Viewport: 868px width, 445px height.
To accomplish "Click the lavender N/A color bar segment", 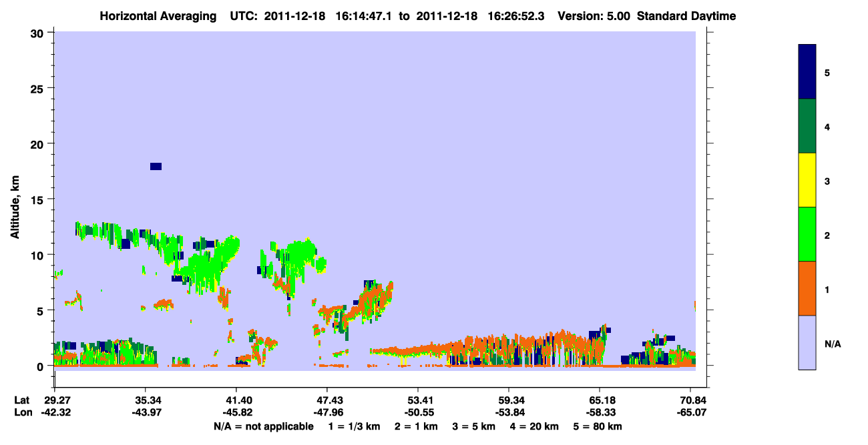I will [807, 342].
